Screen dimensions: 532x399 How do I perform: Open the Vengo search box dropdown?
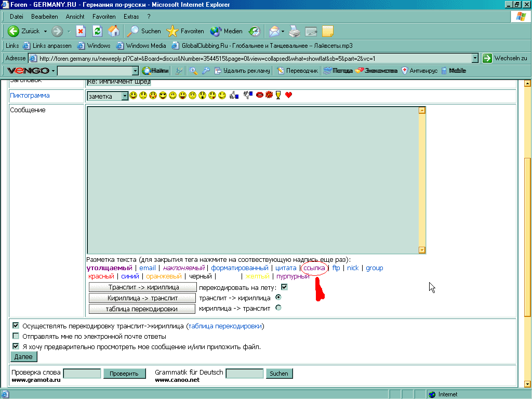click(x=136, y=71)
